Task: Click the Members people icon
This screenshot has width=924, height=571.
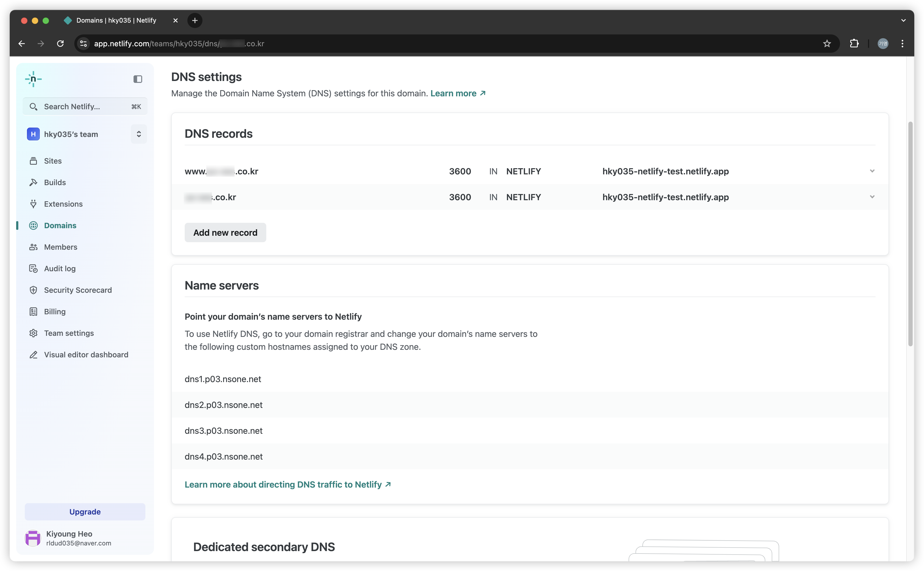Action: (33, 247)
